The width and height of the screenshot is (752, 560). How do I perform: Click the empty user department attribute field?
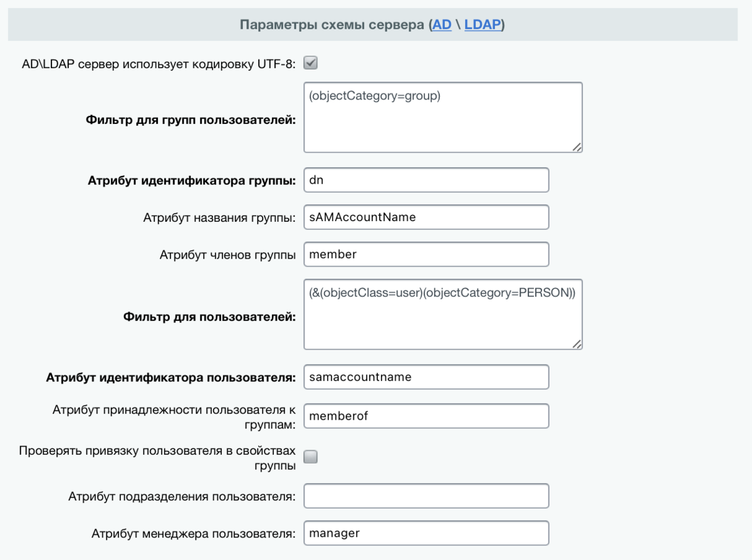click(x=426, y=495)
